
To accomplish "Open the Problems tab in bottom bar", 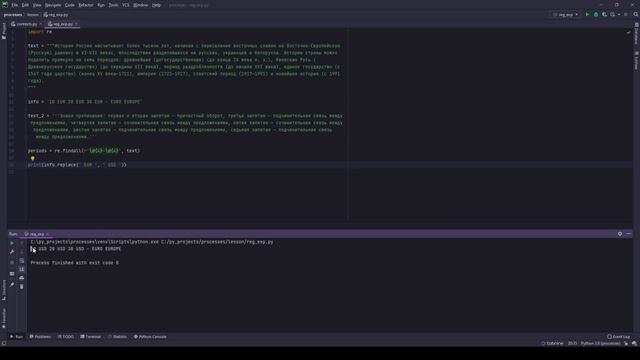I will click(x=40, y=337).
